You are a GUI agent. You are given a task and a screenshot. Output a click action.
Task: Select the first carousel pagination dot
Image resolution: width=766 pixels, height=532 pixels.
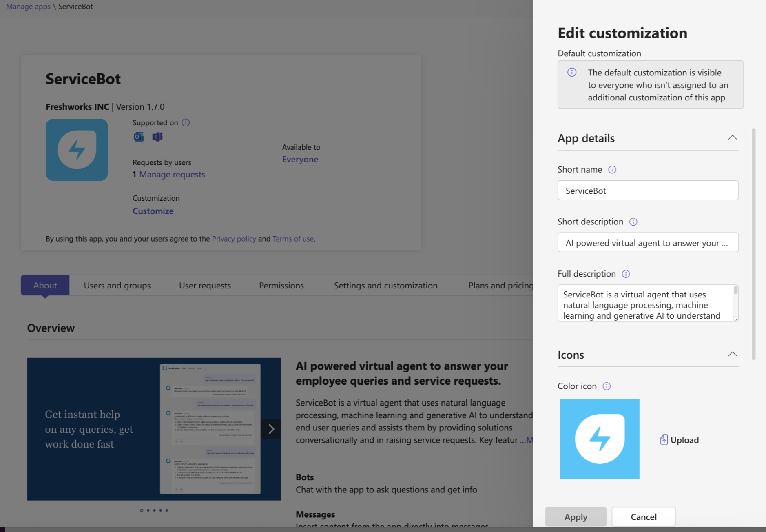coord(142,510)
